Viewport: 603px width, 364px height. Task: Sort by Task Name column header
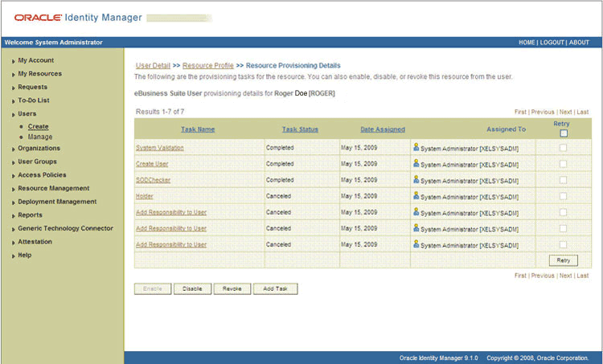pos(198,129)
